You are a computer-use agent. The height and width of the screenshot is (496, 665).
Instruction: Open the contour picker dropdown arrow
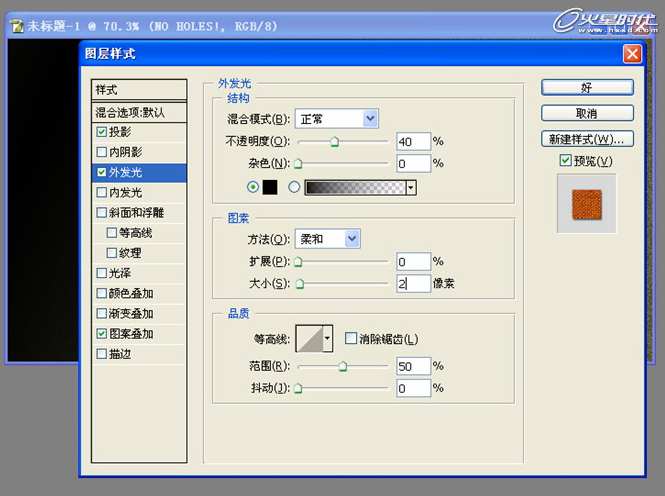coord(327,339)
